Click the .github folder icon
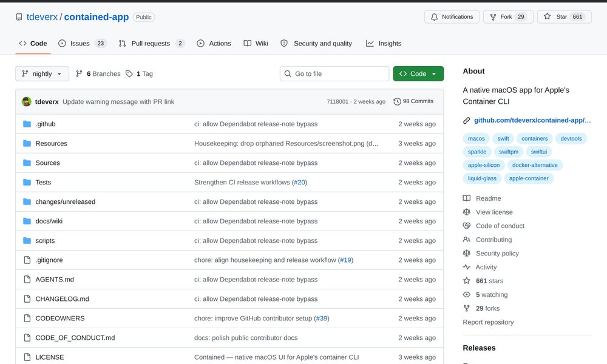The image size is (607, 364). coord(27,124)
